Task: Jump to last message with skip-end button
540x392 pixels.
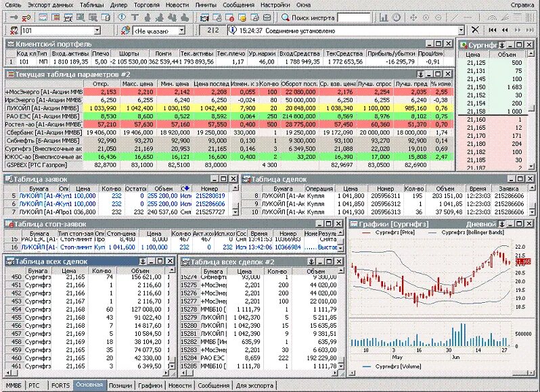Action: click(529, 30)
